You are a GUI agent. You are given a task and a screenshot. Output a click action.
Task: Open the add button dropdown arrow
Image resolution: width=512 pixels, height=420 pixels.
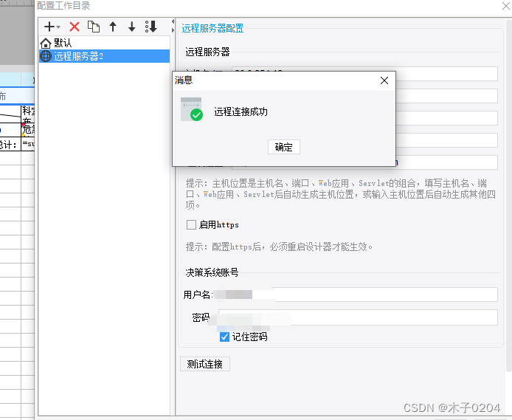click(58, 27)
